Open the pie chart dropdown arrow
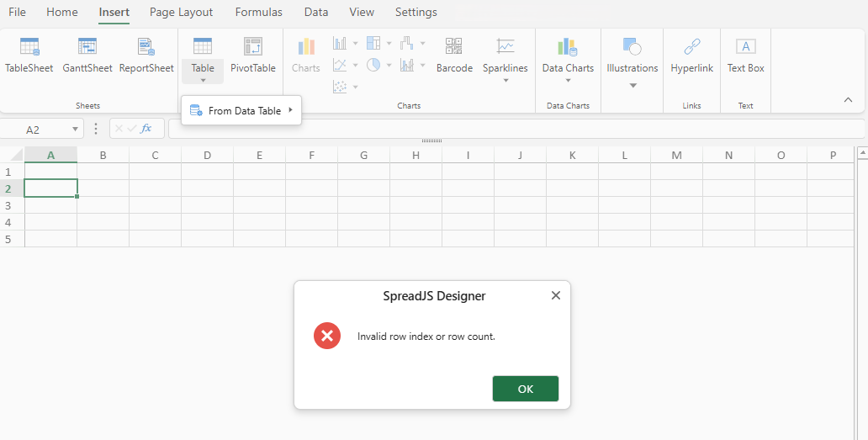This screenshot has width=868, height=440. [389, 66]
